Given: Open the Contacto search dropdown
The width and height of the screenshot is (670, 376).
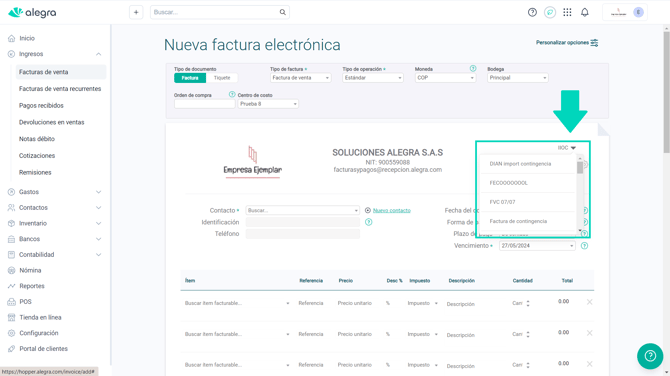Looking at the screenshot, I should 302,210.
